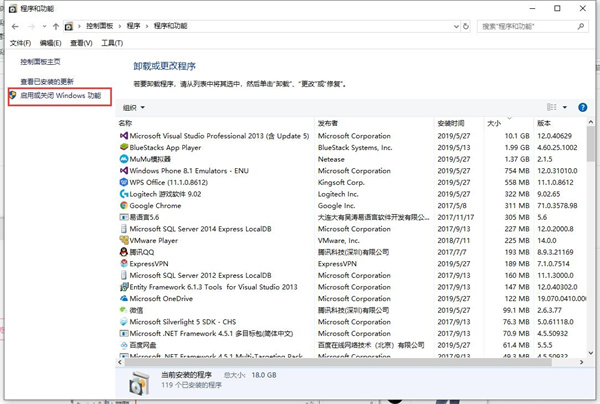
Task: Select the BlueStacks App Player icon
Action: [123, 147]
